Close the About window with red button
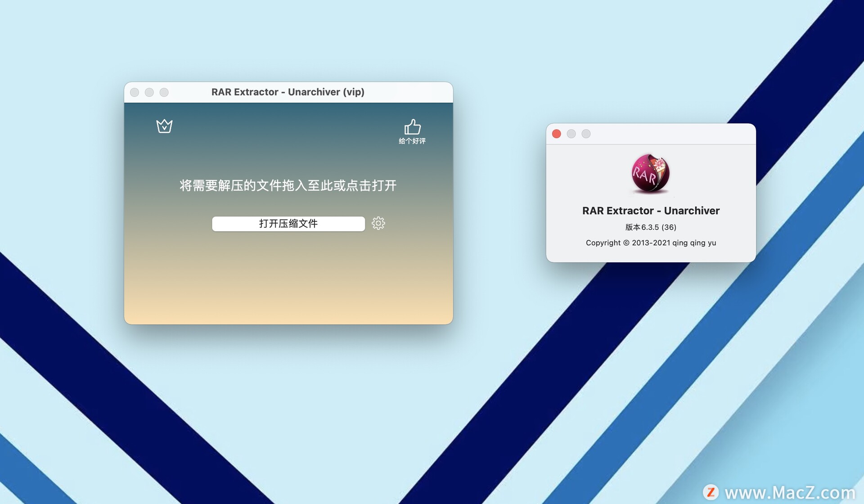 click(x=556, y=134)
